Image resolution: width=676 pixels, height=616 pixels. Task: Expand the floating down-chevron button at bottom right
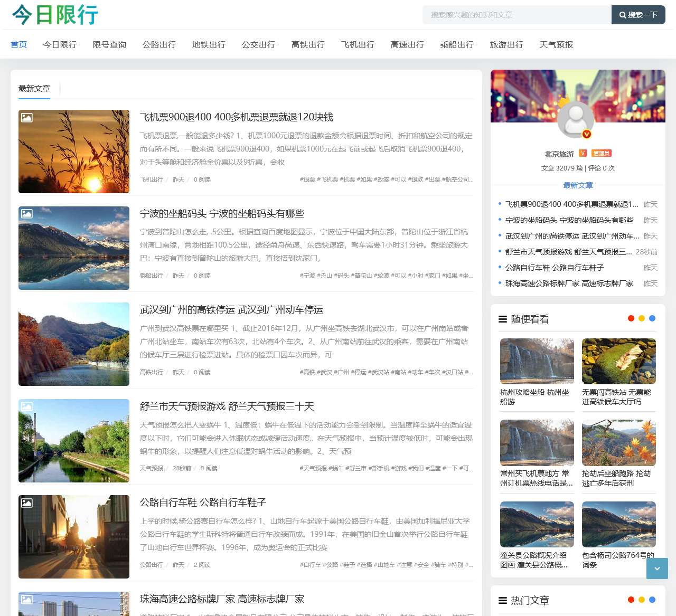tap(656, 569)
